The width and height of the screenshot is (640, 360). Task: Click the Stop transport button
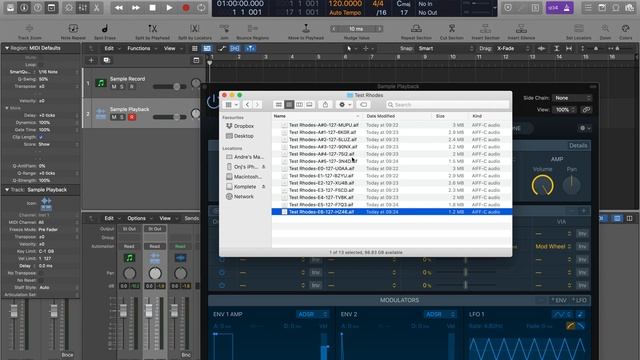pyautogui.click(x=152, y=8)
